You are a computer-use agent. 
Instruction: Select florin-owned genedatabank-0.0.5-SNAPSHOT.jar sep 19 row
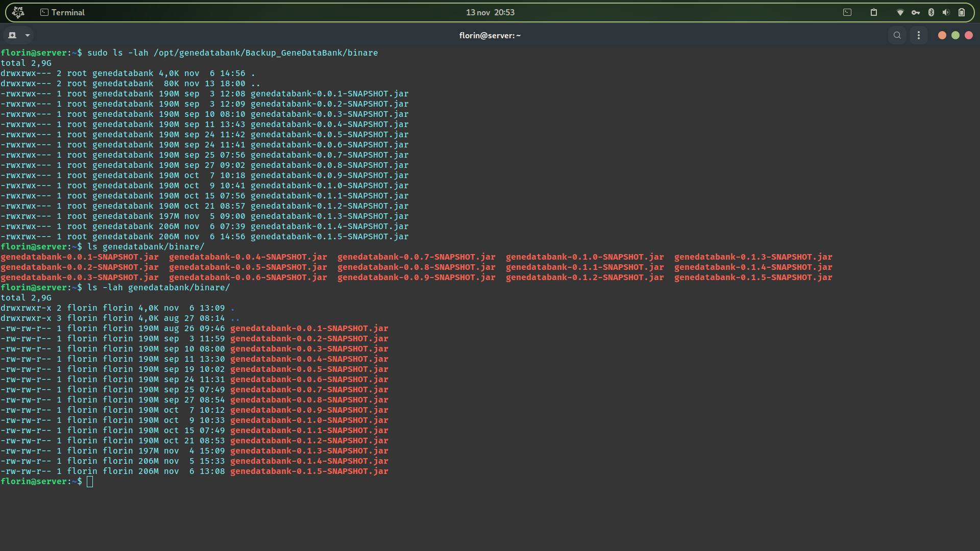tap(194, 369)
